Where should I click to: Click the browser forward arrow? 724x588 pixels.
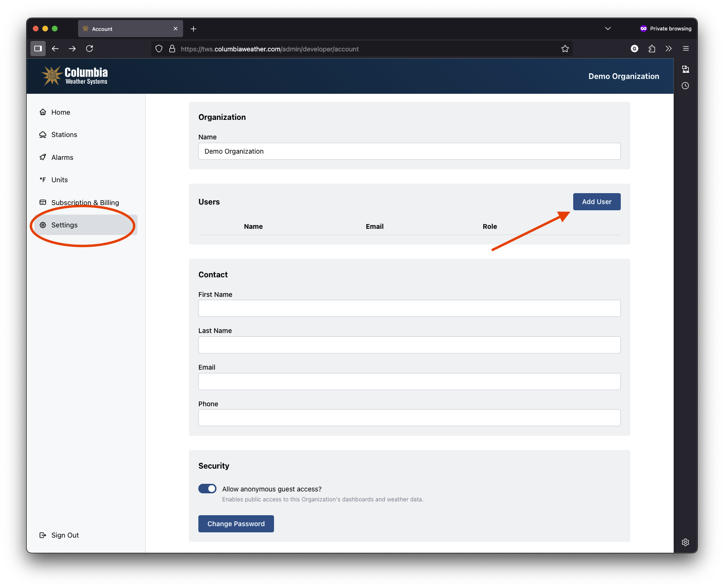point(72,49)
